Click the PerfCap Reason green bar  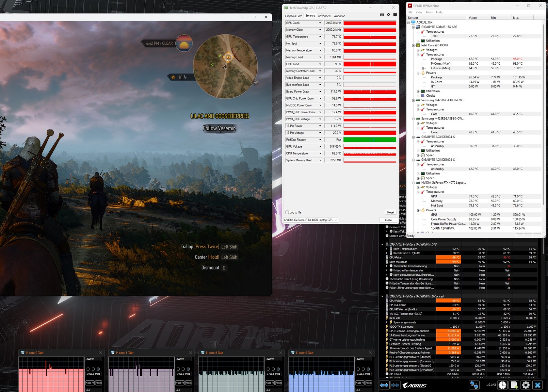pyautogui.click(x=370, y=140)
